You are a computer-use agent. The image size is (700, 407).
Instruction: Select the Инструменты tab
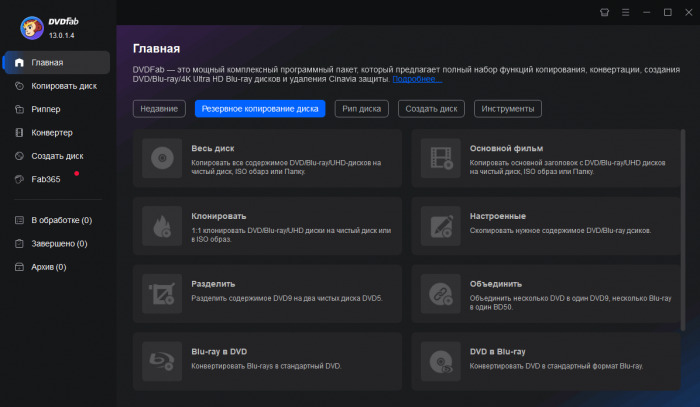(x=507, y=108)
